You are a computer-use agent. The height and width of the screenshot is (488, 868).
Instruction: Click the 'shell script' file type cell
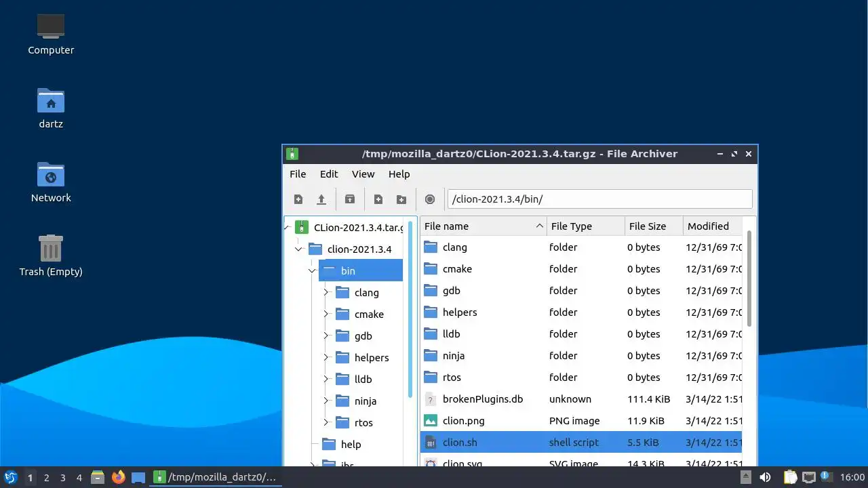pos(574,443)
